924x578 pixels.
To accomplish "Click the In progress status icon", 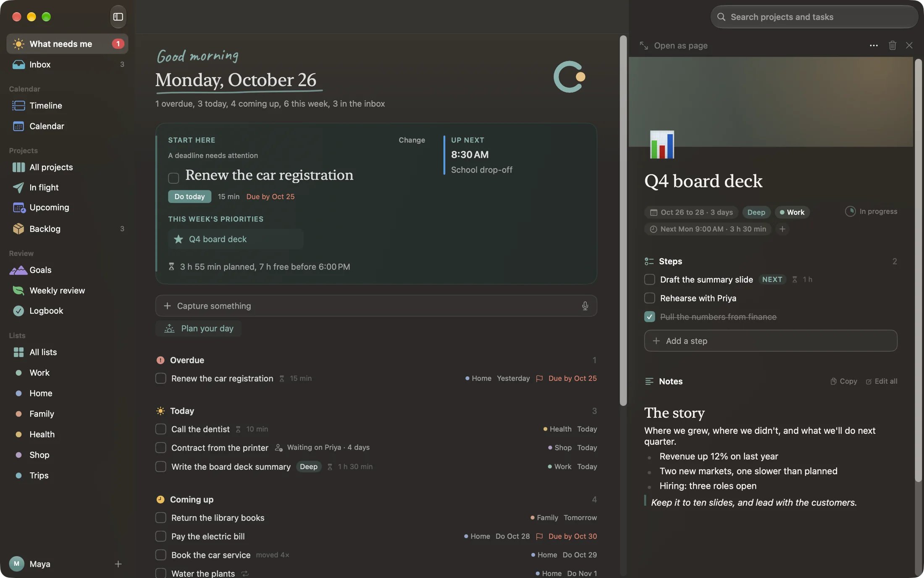I will pyautogui.click(x=850, y=211).
